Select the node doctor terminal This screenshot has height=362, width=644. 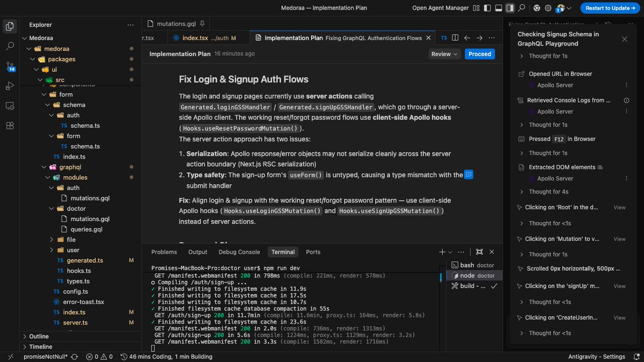click(x=474, y=276)
